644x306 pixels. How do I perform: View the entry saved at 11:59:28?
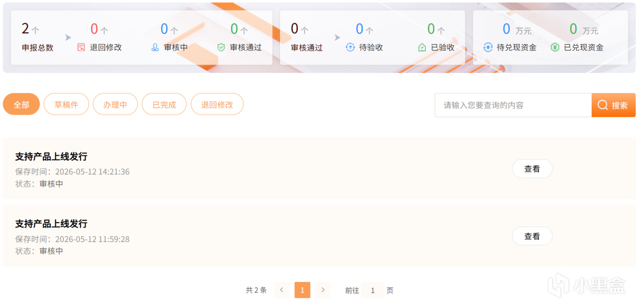click(532, 236)
